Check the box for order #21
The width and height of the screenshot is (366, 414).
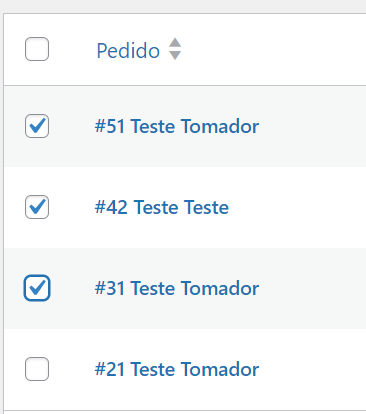coord(37,369)
